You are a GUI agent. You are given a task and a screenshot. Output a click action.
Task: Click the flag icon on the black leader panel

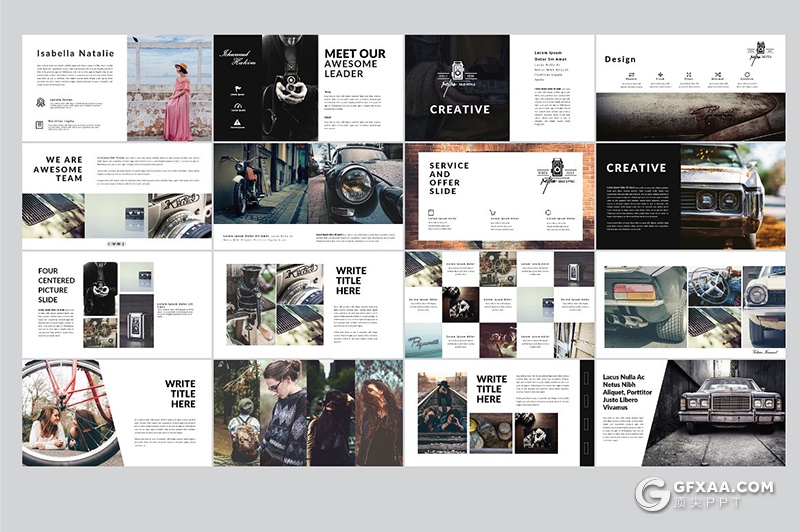236,88
